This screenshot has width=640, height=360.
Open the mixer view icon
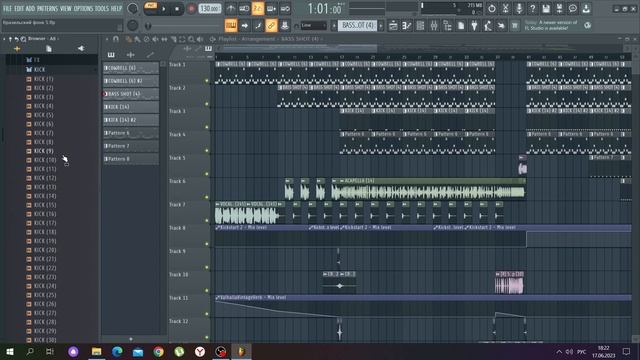434,26
